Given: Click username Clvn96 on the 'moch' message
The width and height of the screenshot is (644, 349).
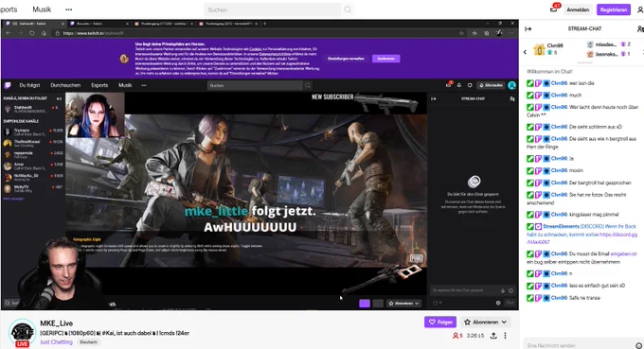Looking at the screenshot, I should coord(559,96).
